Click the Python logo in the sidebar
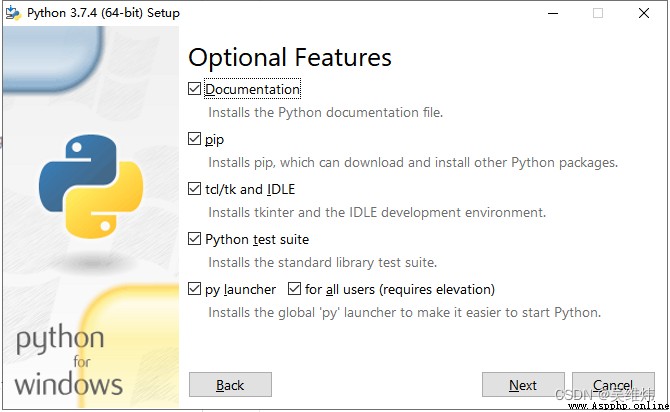Viewport: 670px width, 412px height. (x=91, y=187)
